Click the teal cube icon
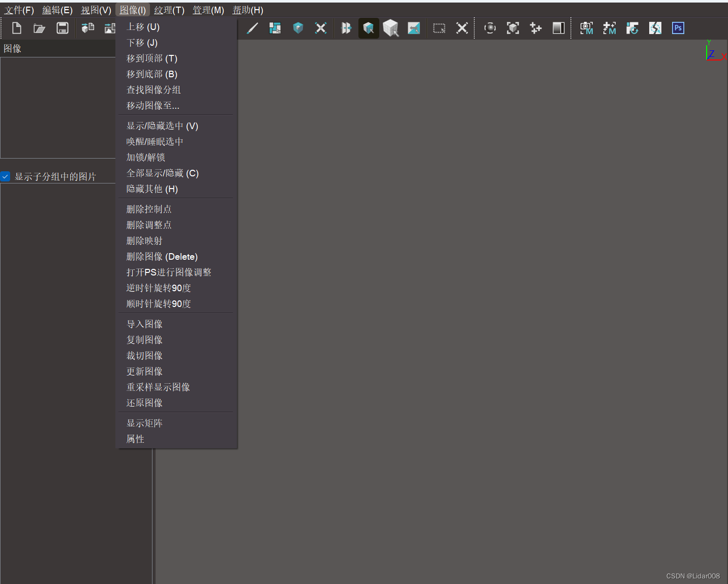The height and width of the screenshot is (584, 728). pos(298,28)
